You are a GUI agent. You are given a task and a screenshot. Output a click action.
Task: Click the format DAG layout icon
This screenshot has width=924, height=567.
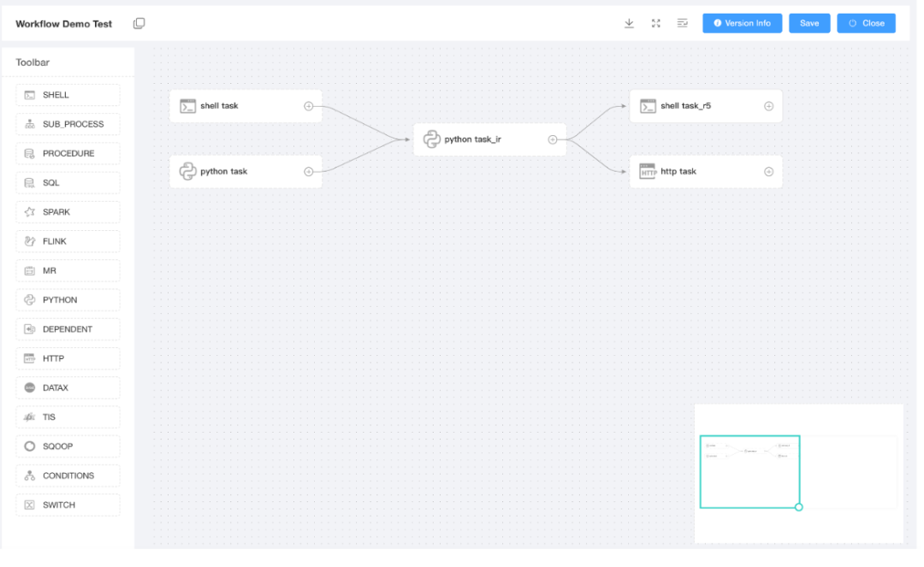click(x=683, y=23)
